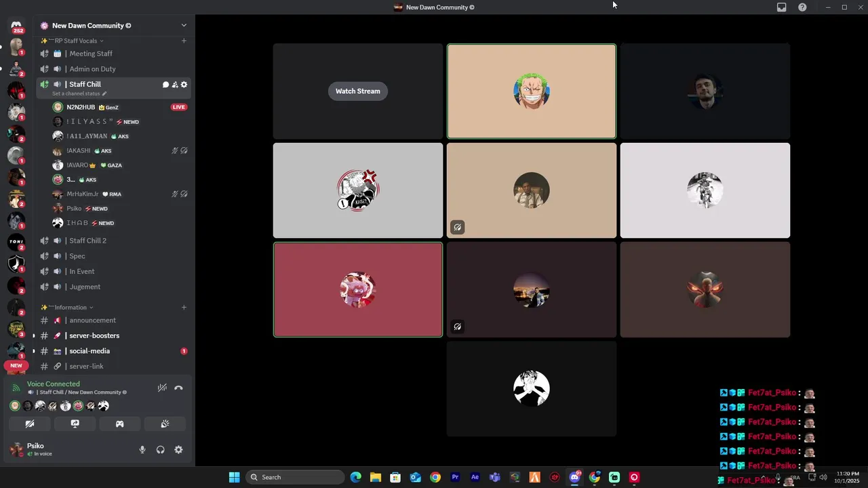Image resolution: width=868 pixels, height=488 pixels.
Task: Click the LIVE badge next to N2N2HUB
Action: pos(179,107)
